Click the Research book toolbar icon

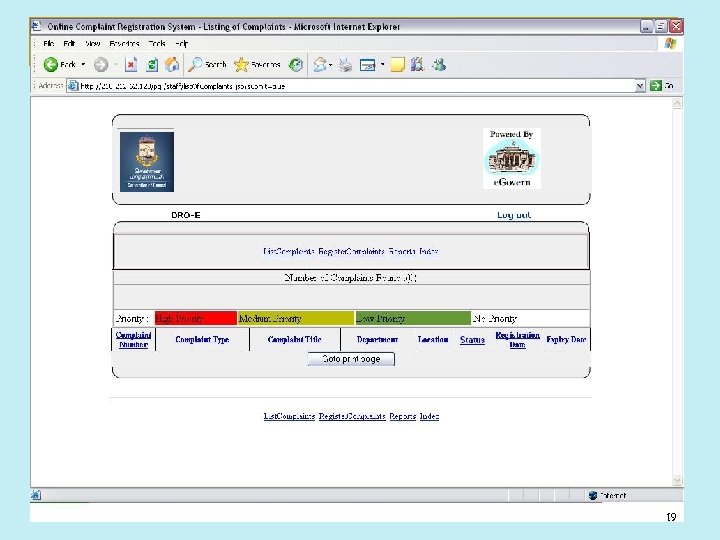pos(417,65)
